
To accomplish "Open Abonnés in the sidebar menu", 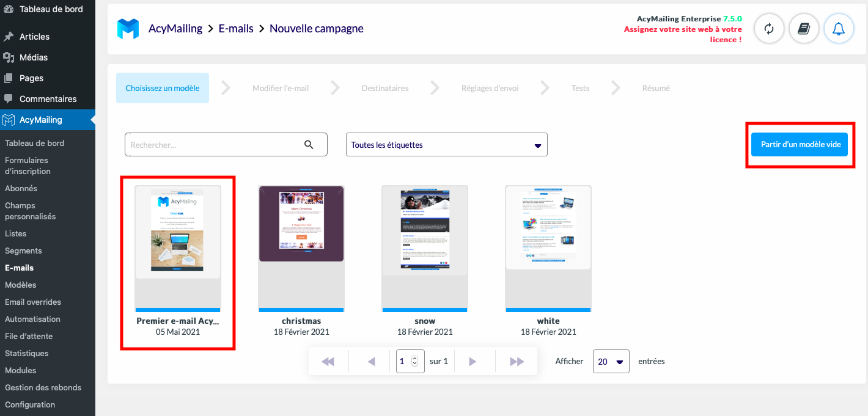I will (21, 188).
